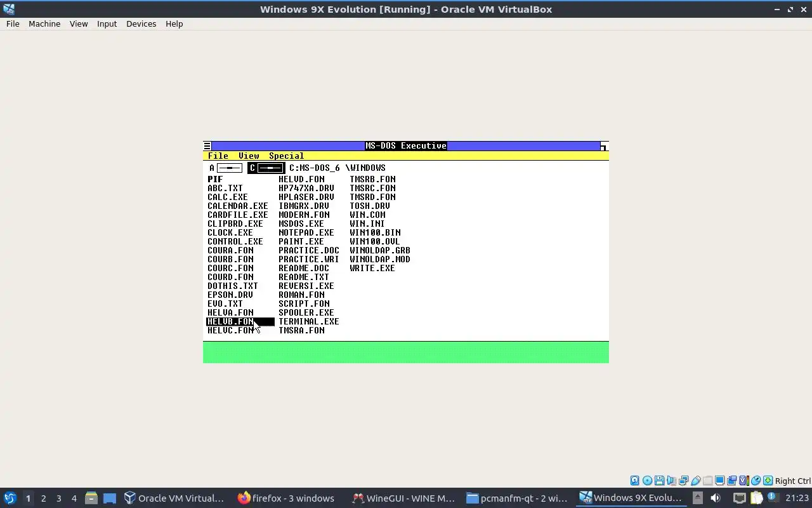Screen dimensions: 812x508
Task: Switch to workspace 3
Action: coord(58,498)
